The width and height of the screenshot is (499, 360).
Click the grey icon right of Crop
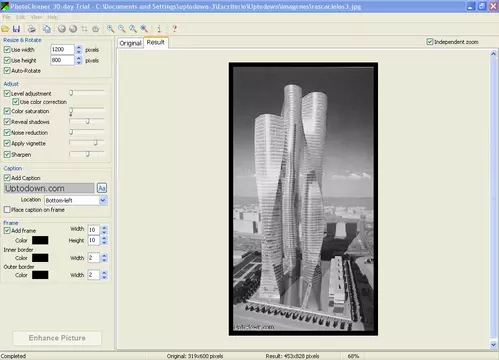96,29
